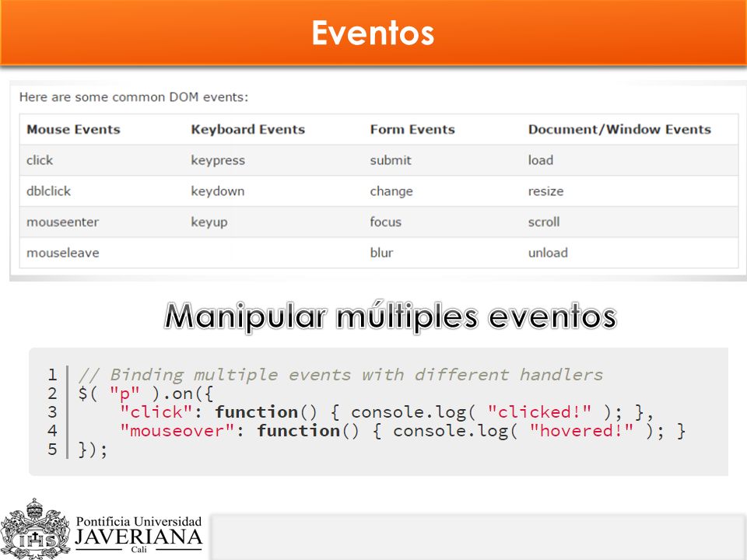Select the "submit" table cell
This screenshot has height=560, width=747.
point(390,160)
